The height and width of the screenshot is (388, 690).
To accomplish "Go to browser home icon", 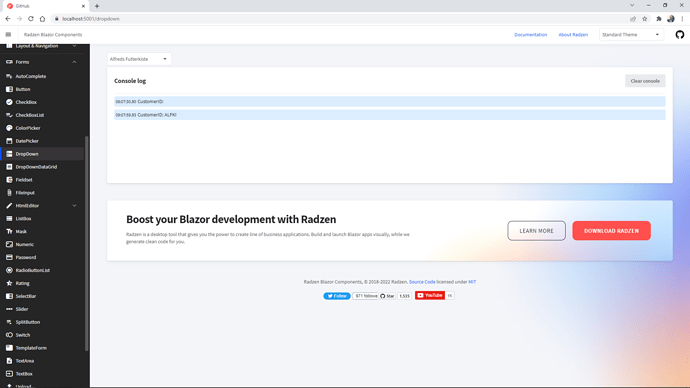I will 42,19.
